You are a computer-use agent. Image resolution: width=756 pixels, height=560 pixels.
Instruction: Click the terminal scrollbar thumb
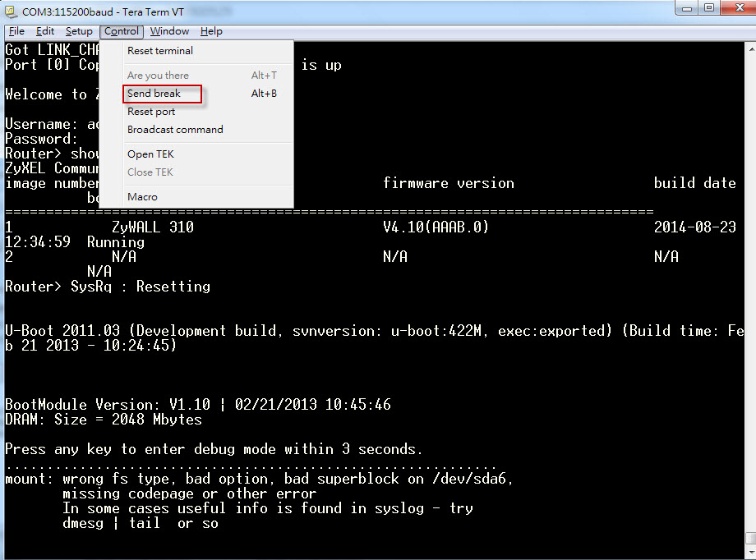click(x=749, y=539)
